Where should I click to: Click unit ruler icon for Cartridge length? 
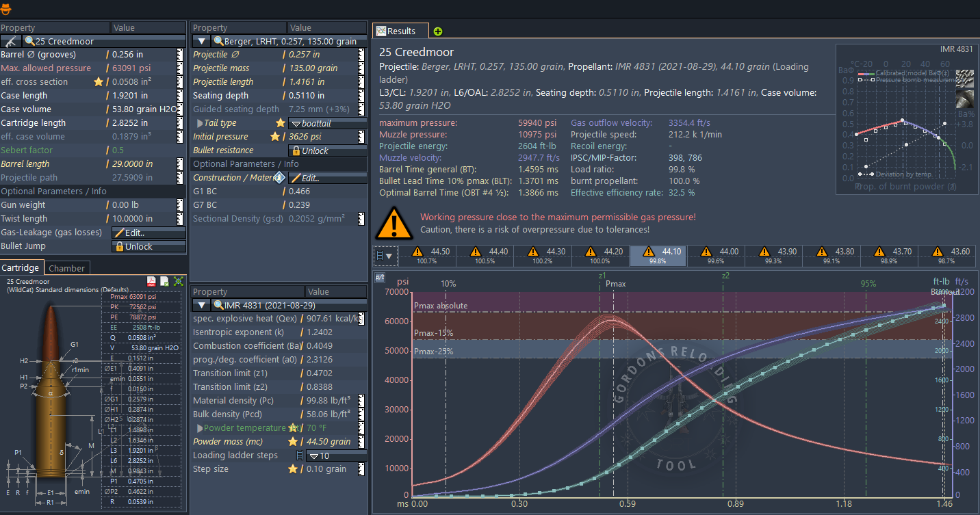coord(181,123)
